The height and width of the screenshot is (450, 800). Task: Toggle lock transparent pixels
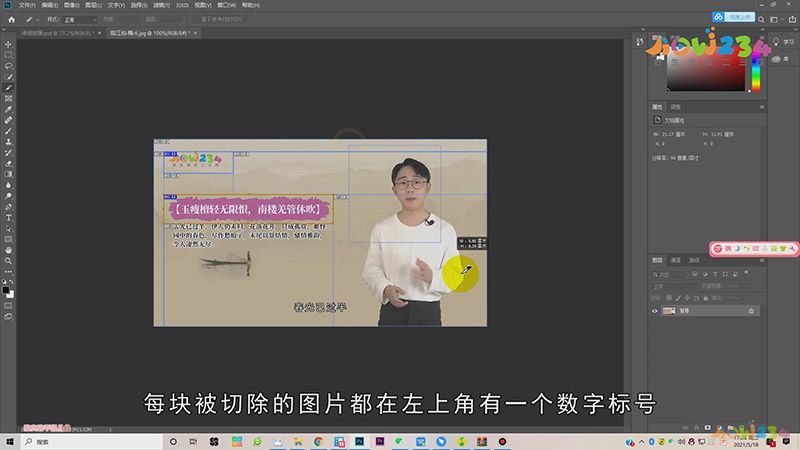pyautogui.click(x=669, y=298)
